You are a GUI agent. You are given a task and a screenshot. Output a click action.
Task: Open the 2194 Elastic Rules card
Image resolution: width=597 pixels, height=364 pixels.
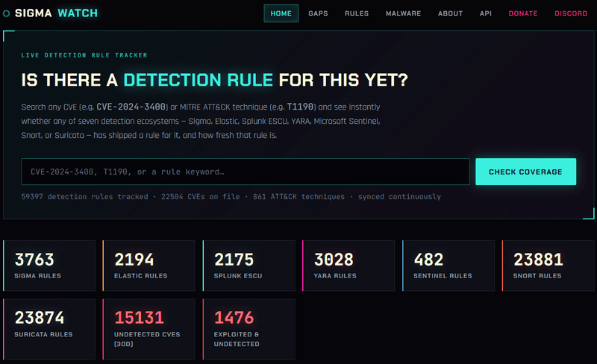149,266
